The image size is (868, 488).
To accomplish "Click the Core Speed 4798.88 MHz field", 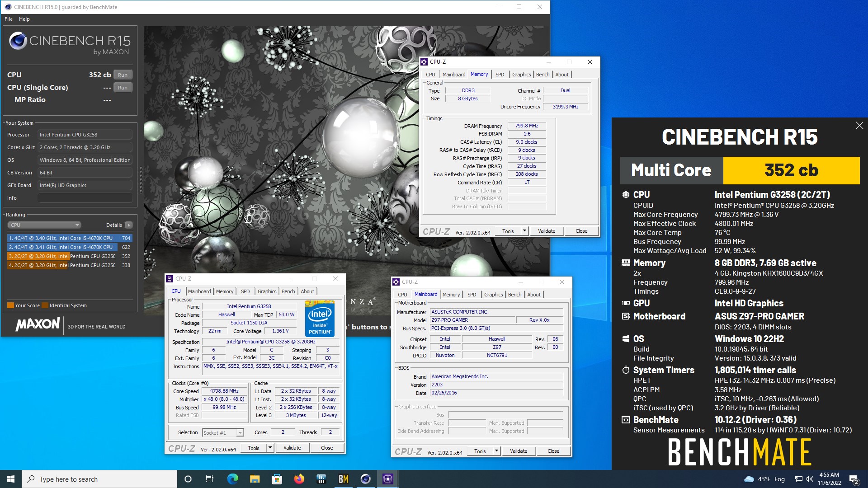I will pos(224,391).
